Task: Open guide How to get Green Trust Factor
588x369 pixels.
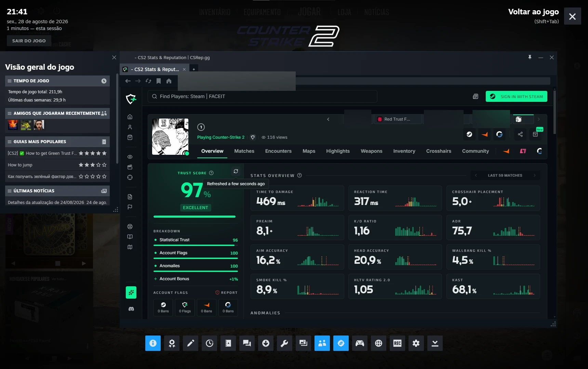Action: [57, 153]
